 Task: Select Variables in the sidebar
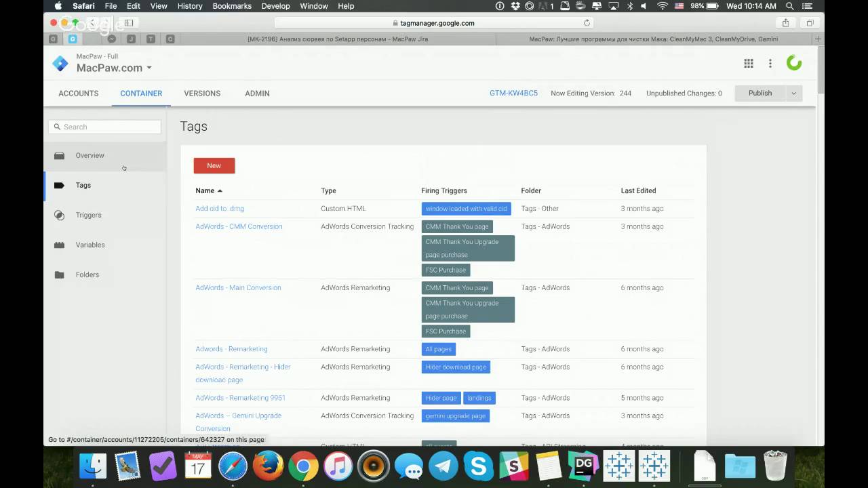[x=104, y=245]
